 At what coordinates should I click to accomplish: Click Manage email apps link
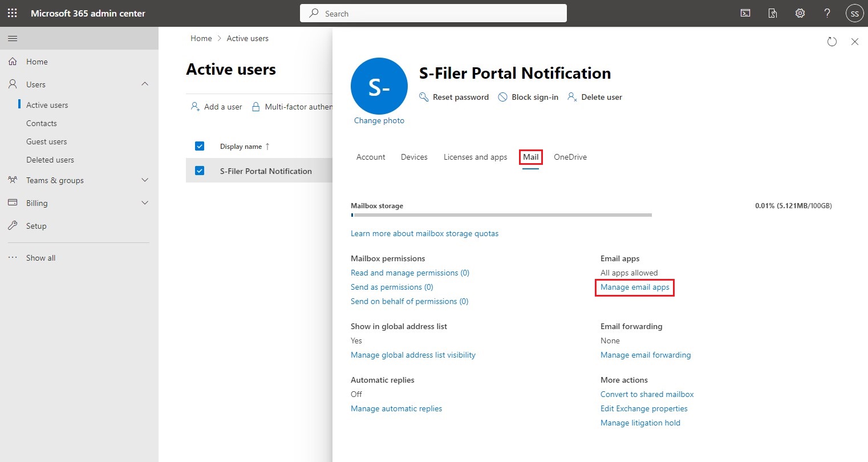[x=635, y=287]
